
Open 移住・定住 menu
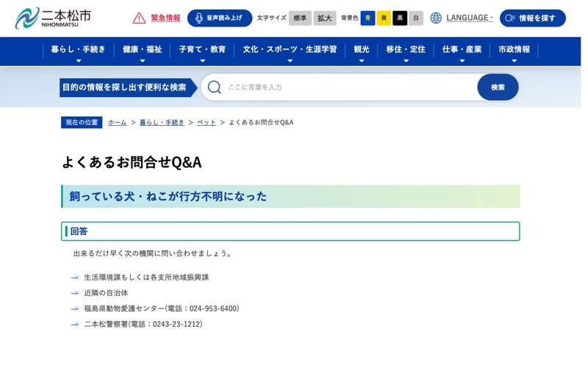(406, 49)
